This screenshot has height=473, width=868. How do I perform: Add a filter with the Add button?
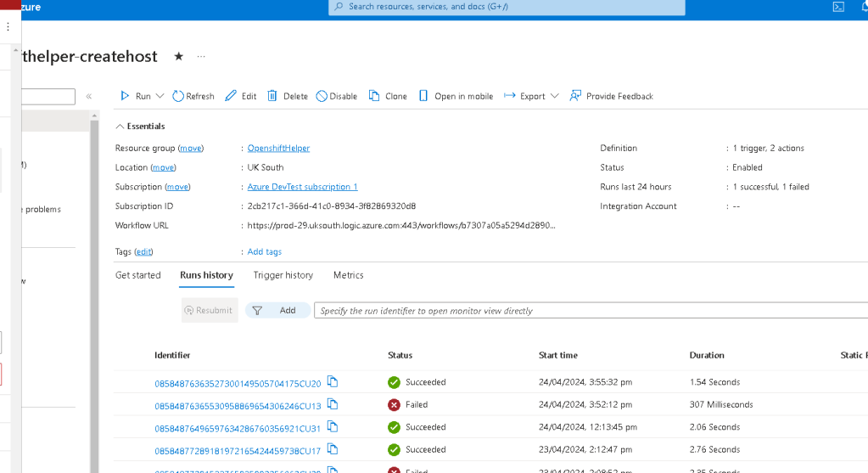(277, 310)
